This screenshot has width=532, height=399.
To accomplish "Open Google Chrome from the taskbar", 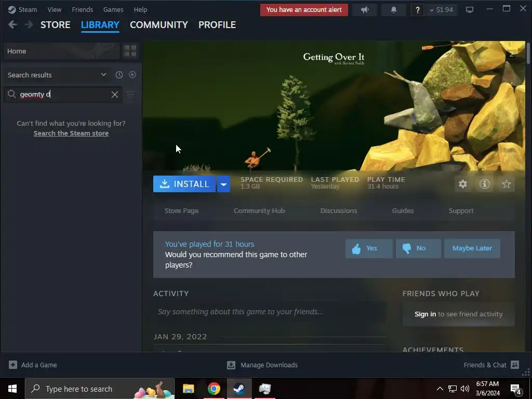I will [214, 389].
